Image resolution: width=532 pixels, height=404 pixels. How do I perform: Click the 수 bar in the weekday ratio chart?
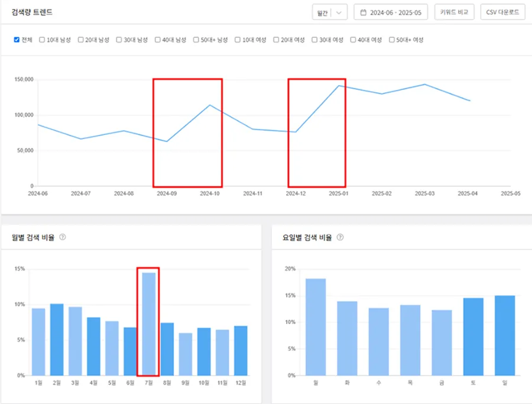point(379,342)
